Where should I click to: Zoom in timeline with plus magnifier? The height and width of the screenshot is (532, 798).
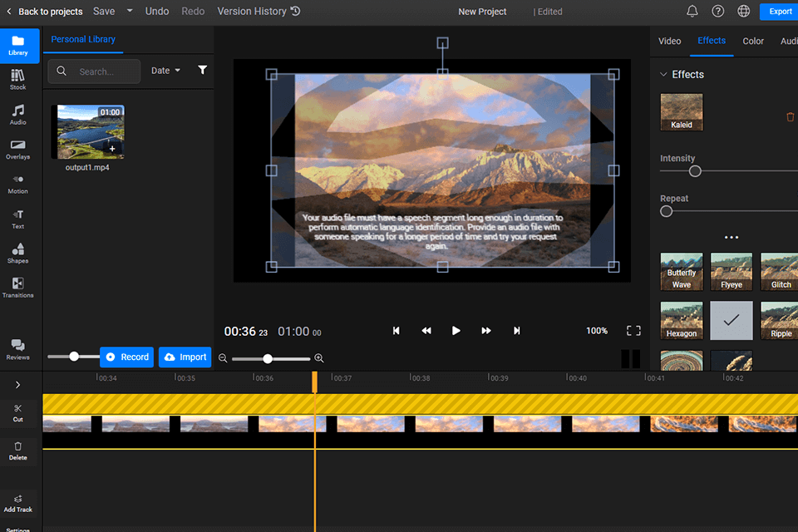pos(319,358)
